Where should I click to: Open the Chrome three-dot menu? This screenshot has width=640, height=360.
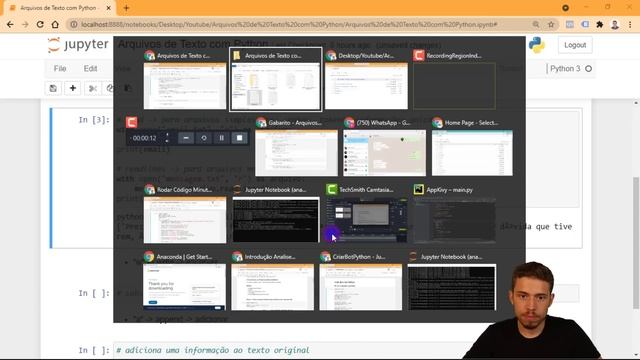click(630, 24)
